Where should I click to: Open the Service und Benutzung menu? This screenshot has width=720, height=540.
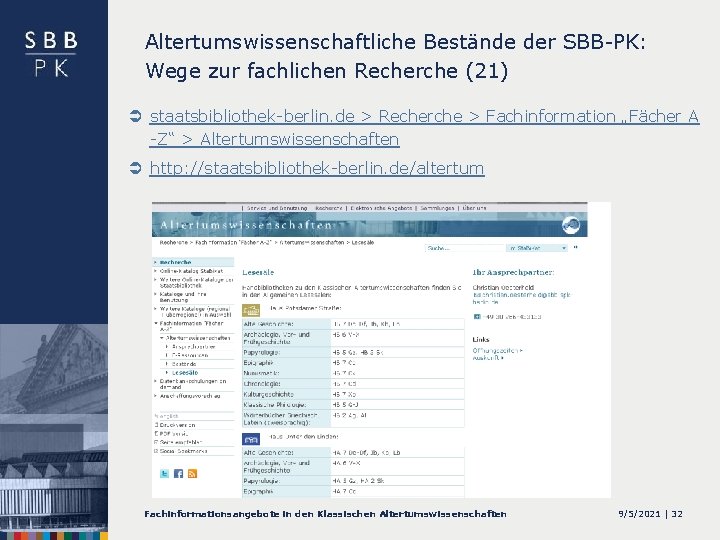(277, 208)
